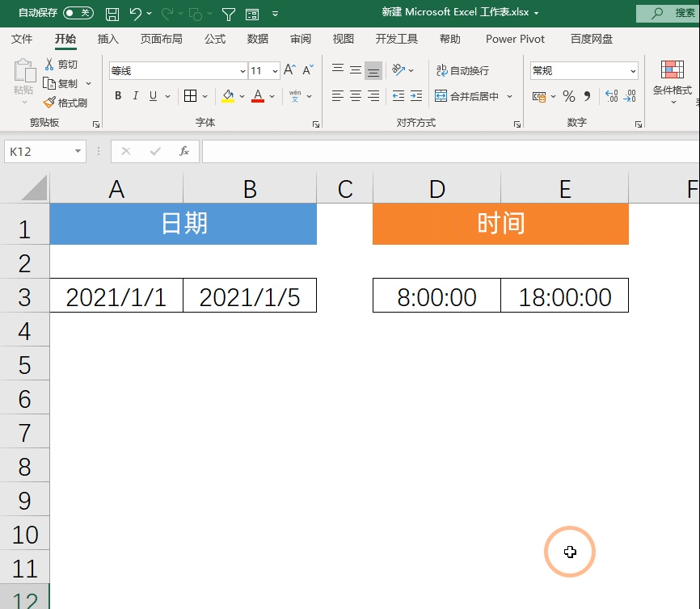The width and height of the screenshot is (700, 609).
Task: Click the center text horizontally icon
Action: [x=356, y=95]
